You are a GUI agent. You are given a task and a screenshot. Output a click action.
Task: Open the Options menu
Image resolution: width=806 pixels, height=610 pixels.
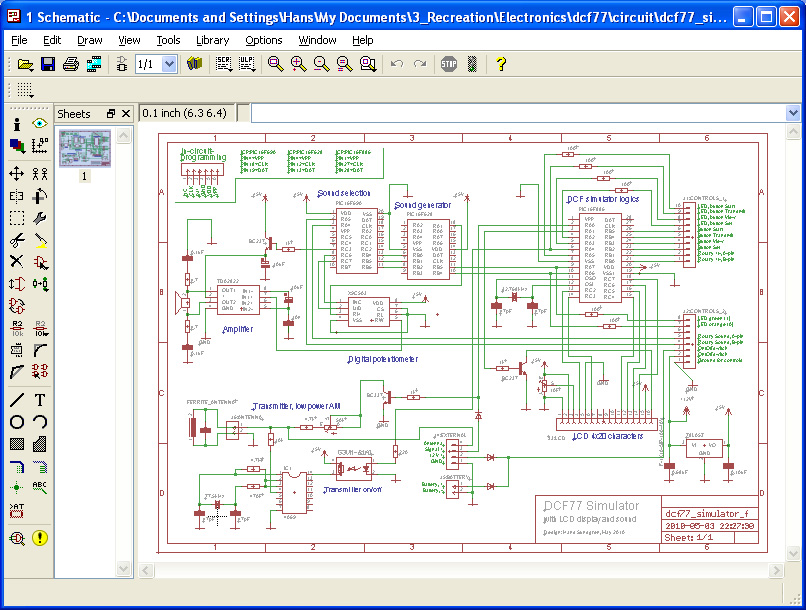[x=264, y=40]
